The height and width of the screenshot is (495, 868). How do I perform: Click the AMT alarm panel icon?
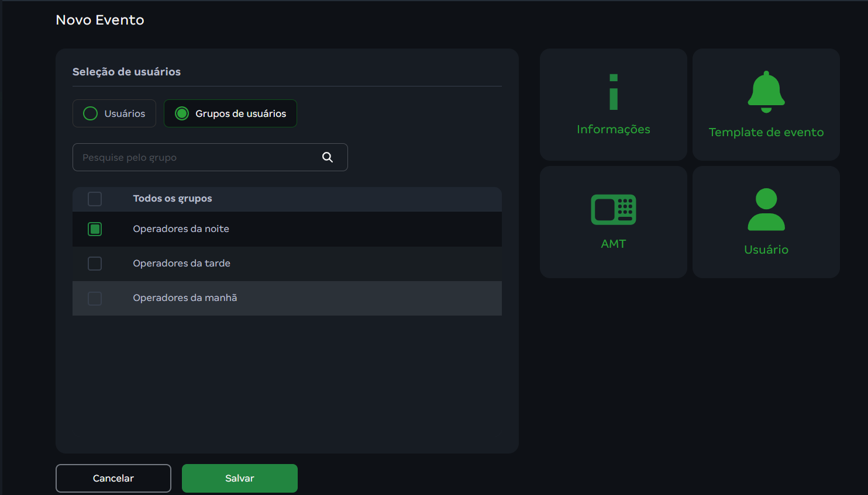tap(613, 210)
